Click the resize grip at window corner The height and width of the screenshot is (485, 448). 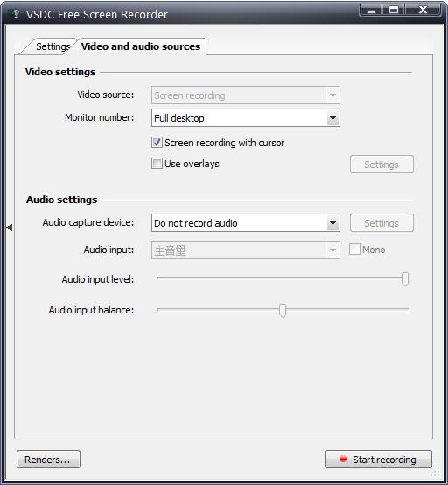pyautogui.click(x=436, y=472)
